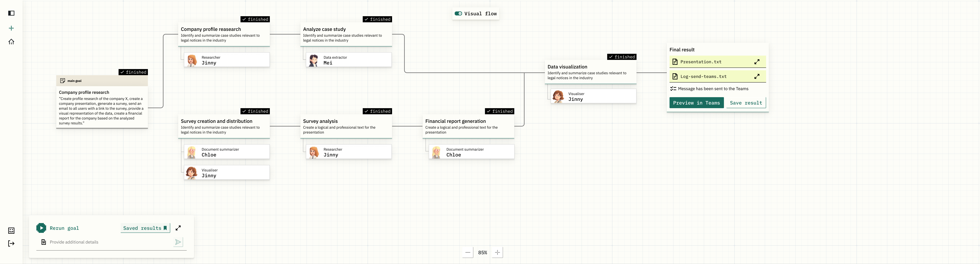Open Saved results
980x264 pixels.
click(x=145, y=228)
